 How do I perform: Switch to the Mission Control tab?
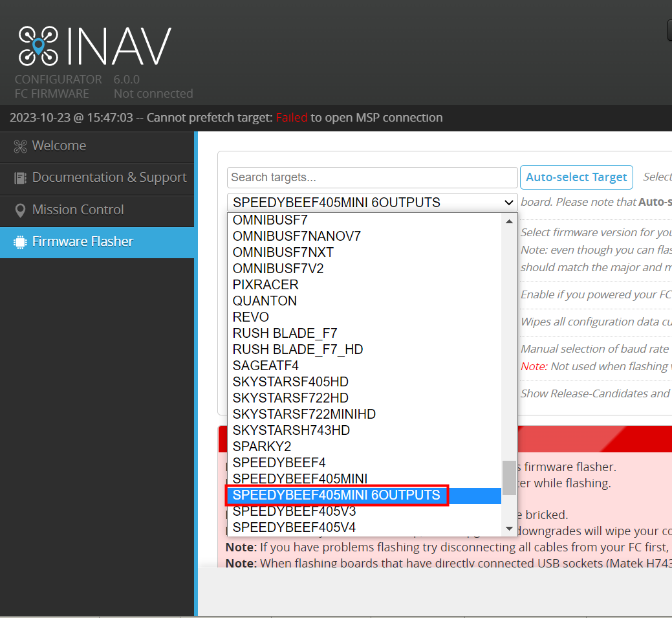(97, 210)
